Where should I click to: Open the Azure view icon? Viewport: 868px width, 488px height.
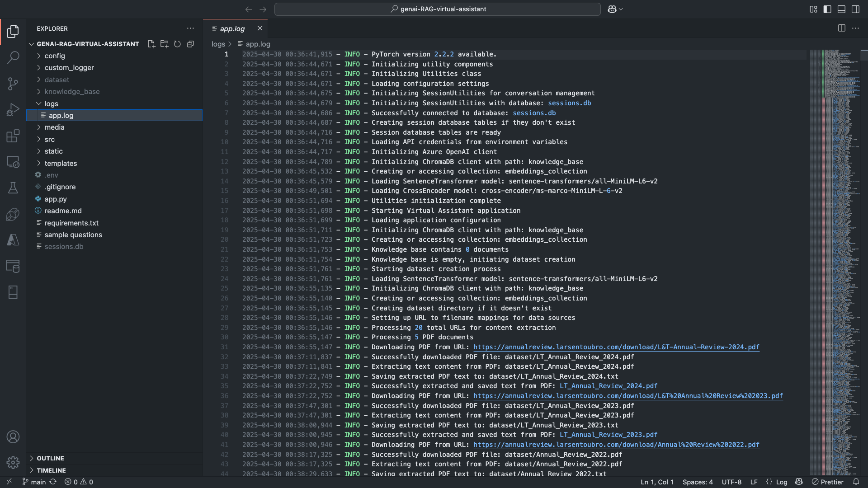pos(13,240)
